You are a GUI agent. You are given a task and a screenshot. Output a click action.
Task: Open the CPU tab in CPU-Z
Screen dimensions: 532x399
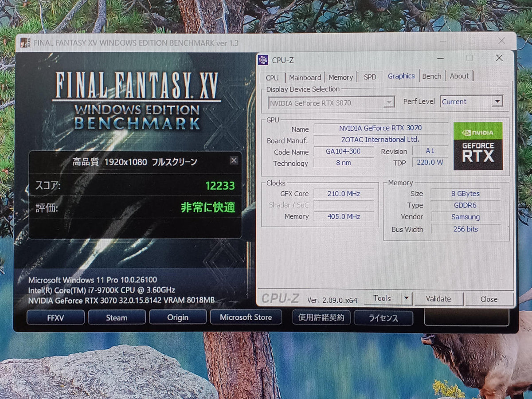click(x=272, y=78)
